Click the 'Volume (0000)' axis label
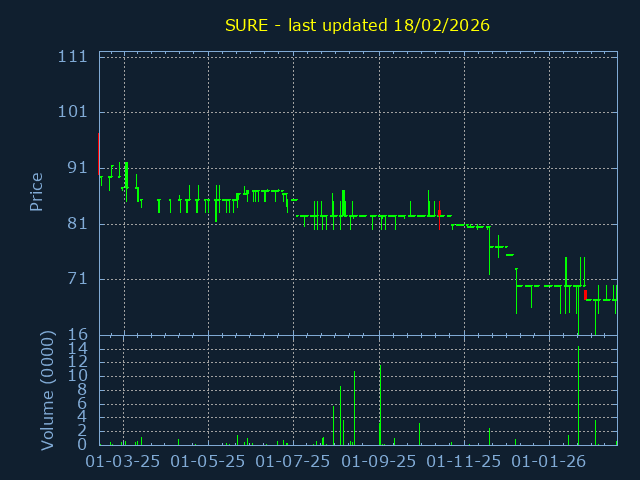This screenshot has width=640, height=480. pyautogui.click(x=46, y=389)
